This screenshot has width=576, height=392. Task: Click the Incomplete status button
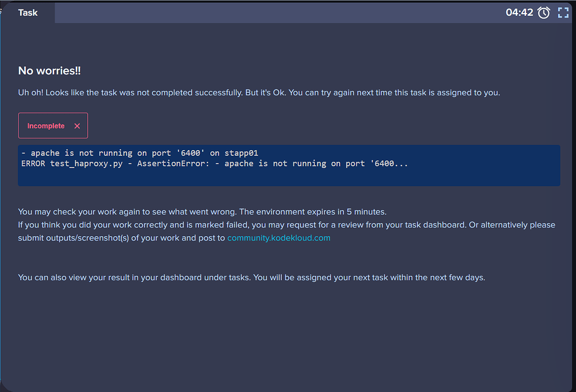point(46,126)
